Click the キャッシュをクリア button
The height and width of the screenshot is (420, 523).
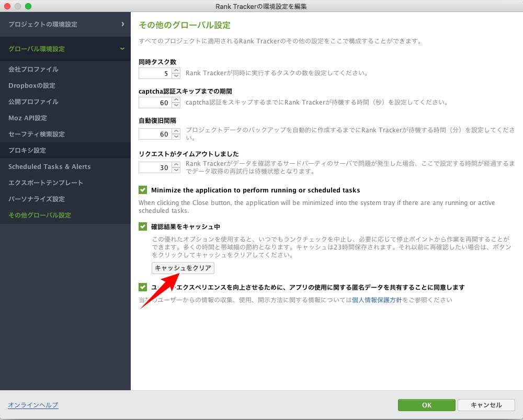tap(183, 268)
